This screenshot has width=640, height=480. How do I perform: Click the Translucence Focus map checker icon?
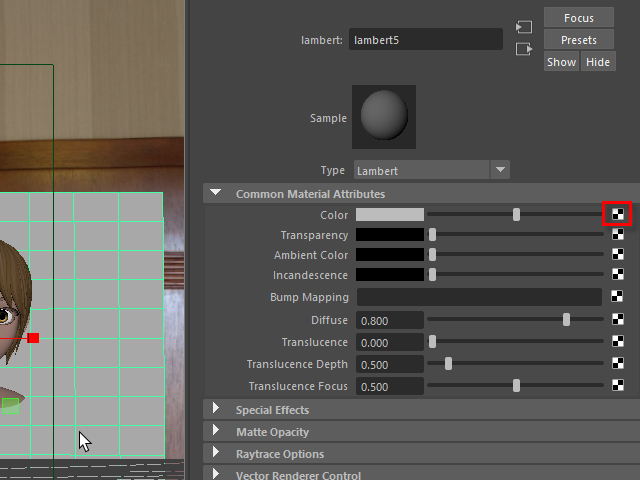point(618,386)
